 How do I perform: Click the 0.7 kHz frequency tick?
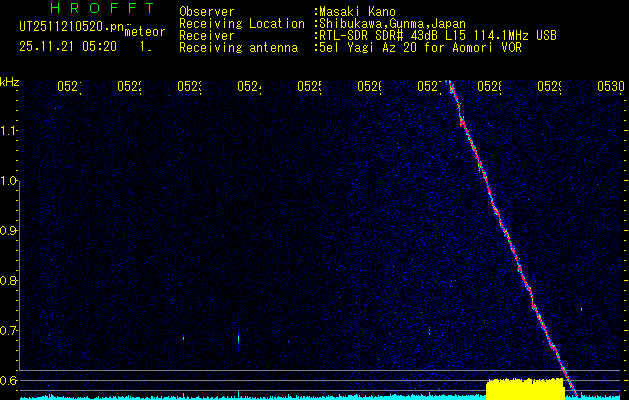9,331
